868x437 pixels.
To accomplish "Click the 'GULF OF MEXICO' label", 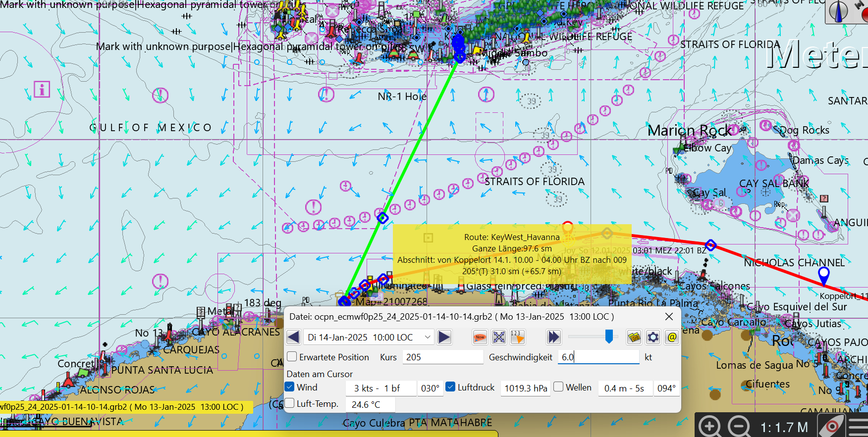I will (x=151, y=128).
